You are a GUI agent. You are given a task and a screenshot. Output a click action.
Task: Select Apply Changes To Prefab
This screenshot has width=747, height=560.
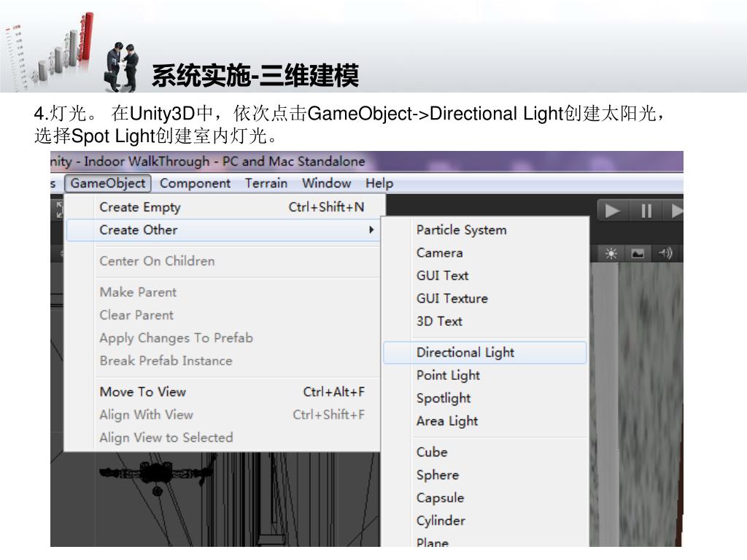(222, 338)
